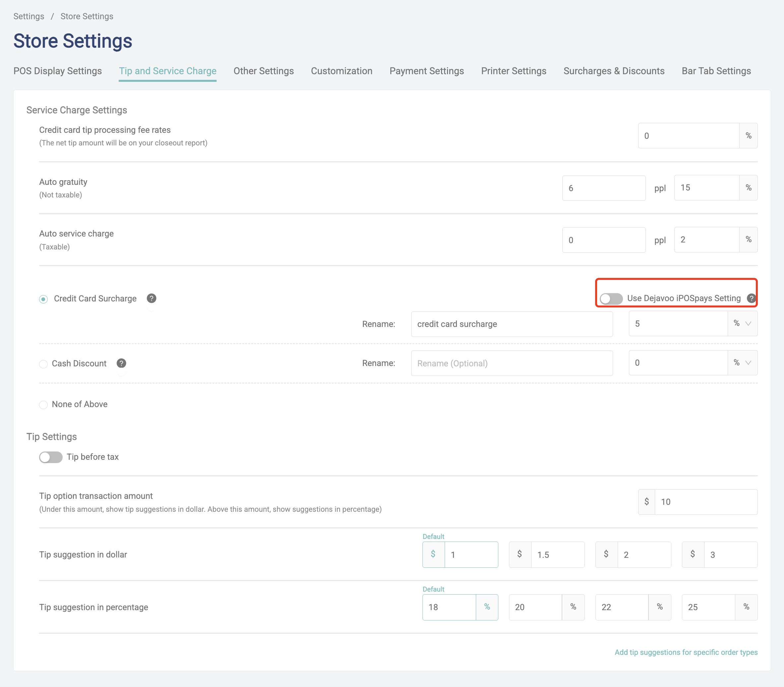The image size is (784, 687).
Task: Go to the Other Settings tab
Action: [263, 71]
